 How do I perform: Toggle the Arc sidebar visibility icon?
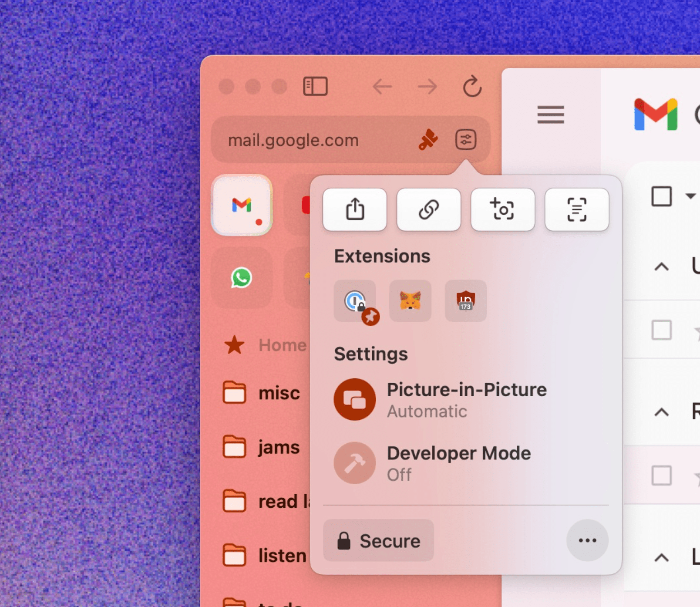click(x=315, y=86)
